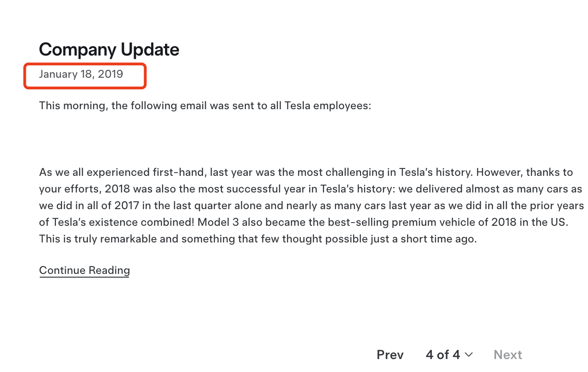Image resolution: width=588 pixels, height=372 pixels.
Task: Open the 4 of 4 page selector
Action: tap(443, 355)
